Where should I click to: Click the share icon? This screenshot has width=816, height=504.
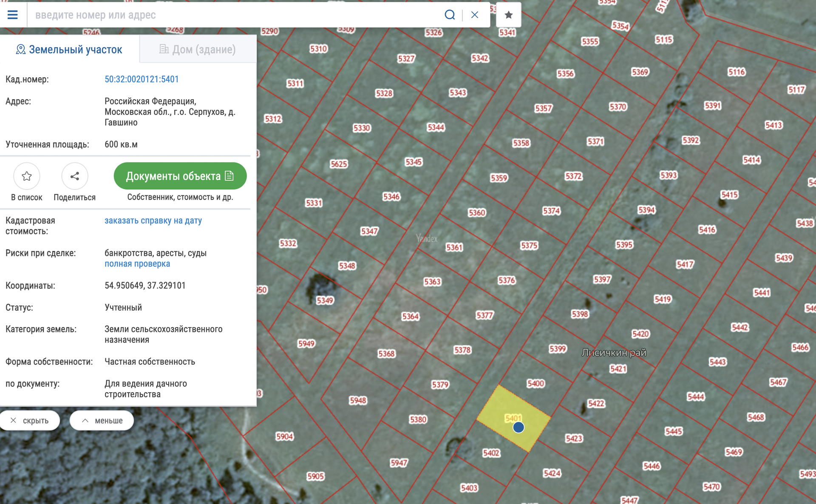[75, 176]
